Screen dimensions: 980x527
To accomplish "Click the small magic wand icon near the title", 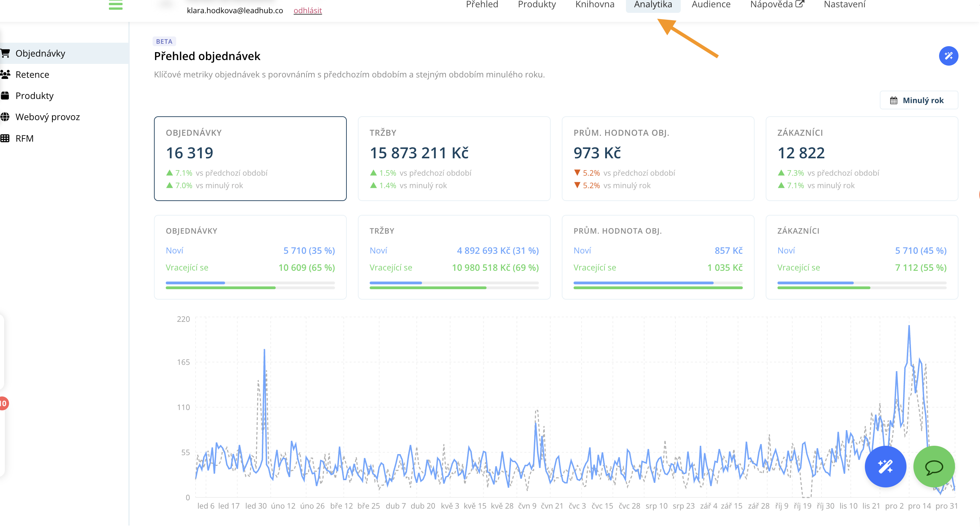I will (x=948, y=56).
